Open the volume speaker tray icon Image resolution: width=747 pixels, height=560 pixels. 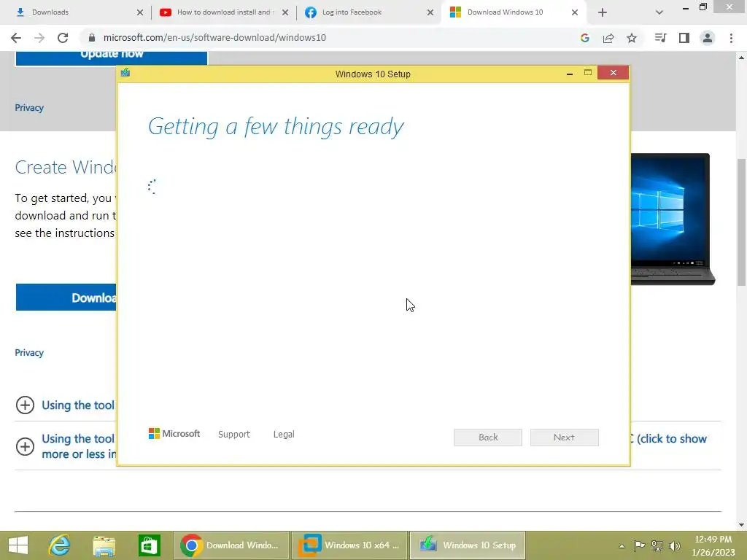coord(675,545)
